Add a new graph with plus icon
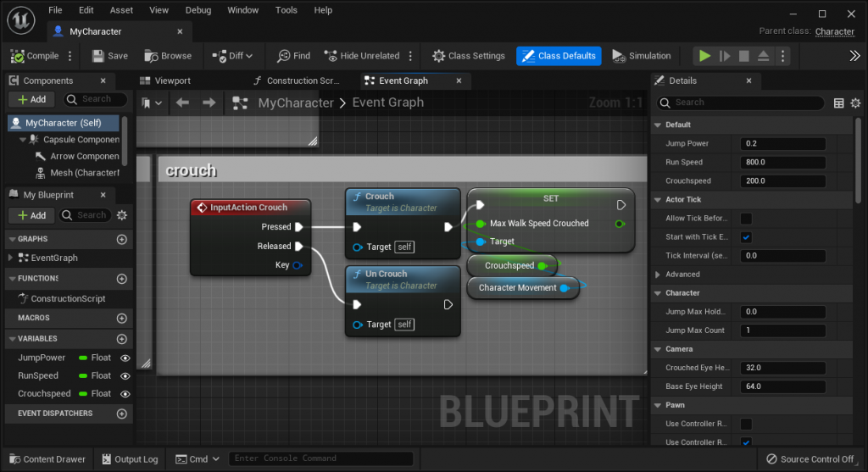The width and height of the screenshot is (868, 472). pos(122,239)
